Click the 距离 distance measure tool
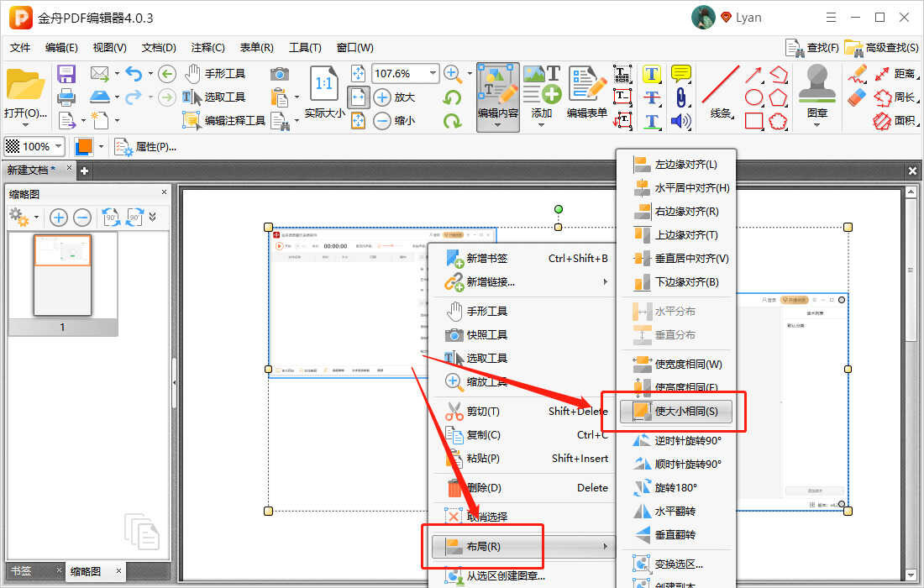The width and height of the screenshot is (924, 588). 895,74
